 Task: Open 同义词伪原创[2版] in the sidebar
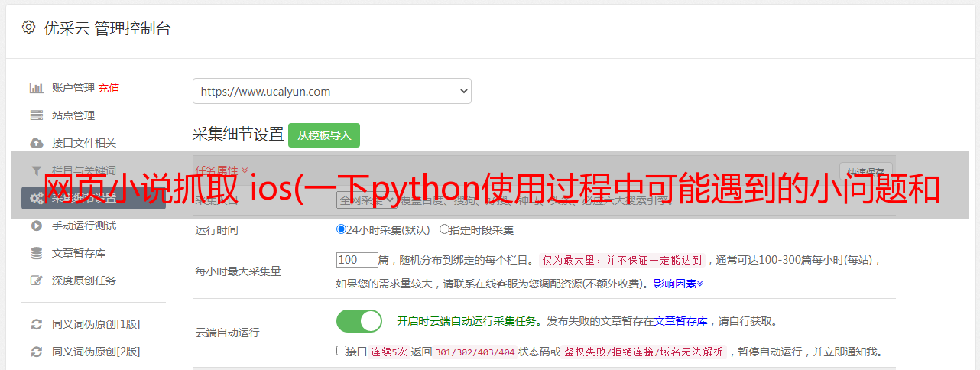click(x=96, y=352)
